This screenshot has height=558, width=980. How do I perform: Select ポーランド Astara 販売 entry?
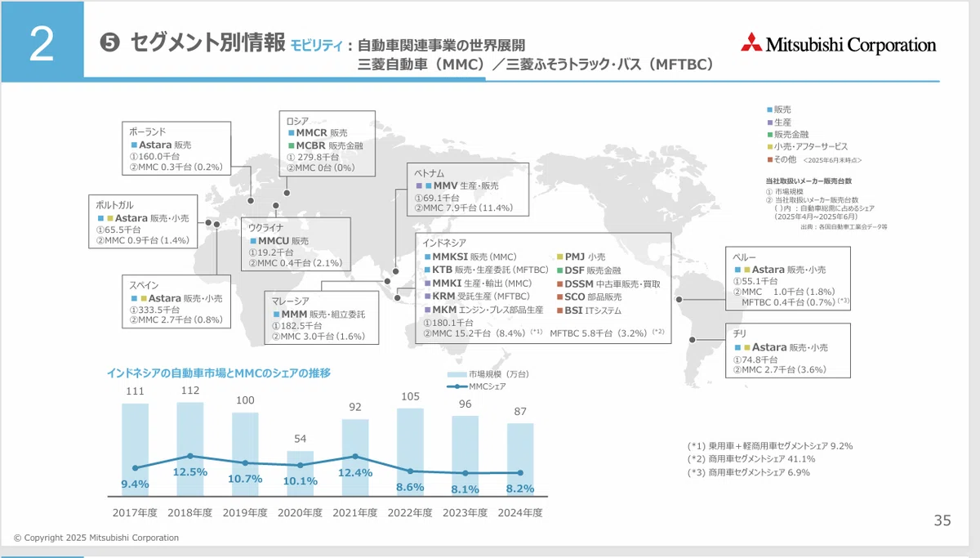click(161, 145)
